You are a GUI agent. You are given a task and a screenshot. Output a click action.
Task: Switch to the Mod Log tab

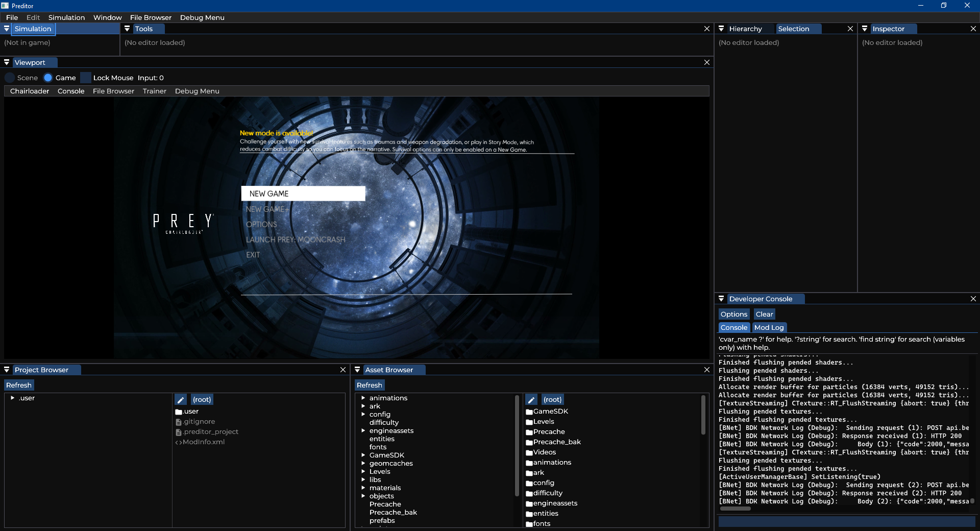(x=769, y=327)
